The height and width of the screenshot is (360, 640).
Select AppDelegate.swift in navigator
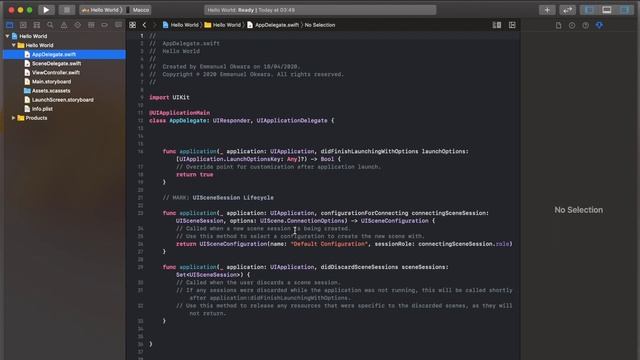click(x=64, y=54)
